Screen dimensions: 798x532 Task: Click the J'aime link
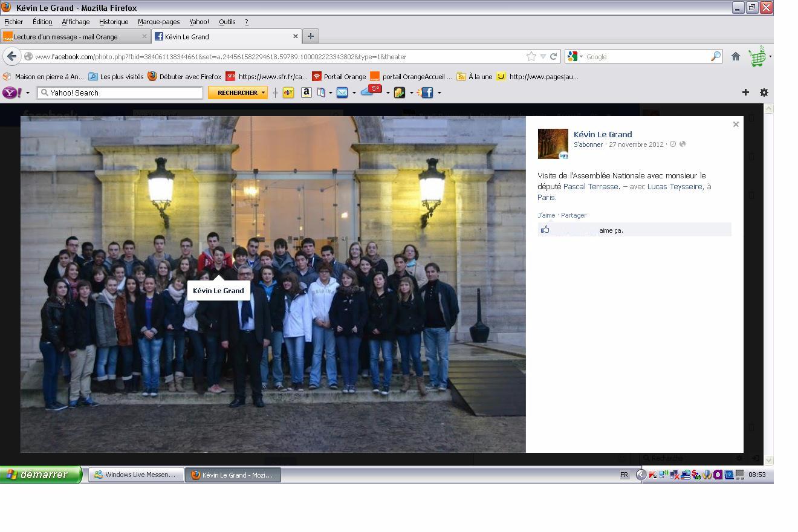click(546, 215)
